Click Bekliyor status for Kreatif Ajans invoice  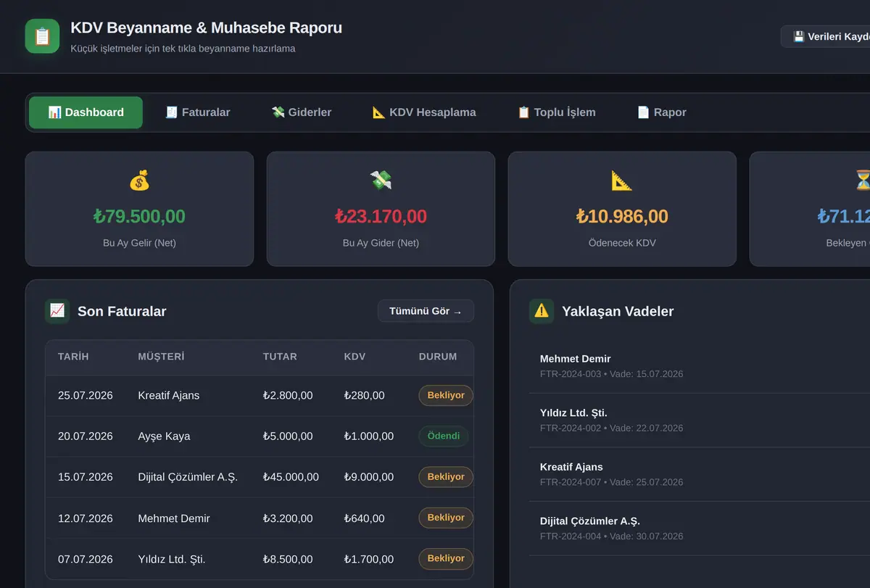[x=446, y=395]
